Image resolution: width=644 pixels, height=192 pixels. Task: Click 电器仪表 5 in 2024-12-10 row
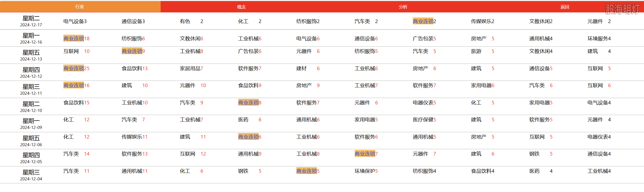(424, 103)
